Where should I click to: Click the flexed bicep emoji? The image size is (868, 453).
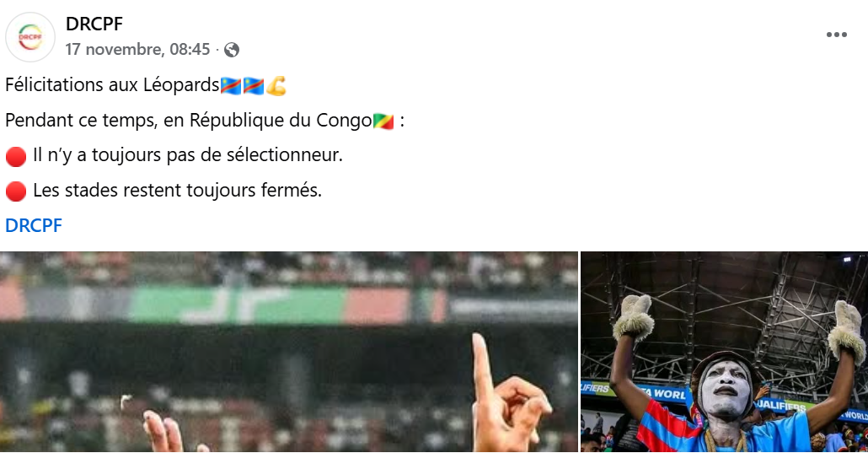276,85
